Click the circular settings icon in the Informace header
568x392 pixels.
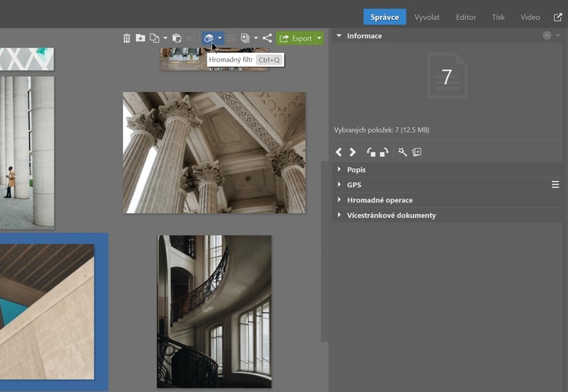(547, 35)
